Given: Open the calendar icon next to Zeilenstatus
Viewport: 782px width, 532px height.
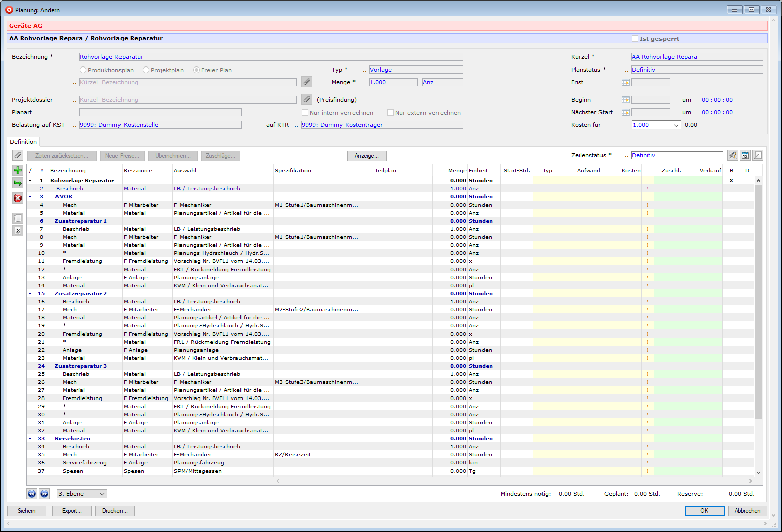Looking at the screenshot, I should pyautogui.click(x=745, y=155).
